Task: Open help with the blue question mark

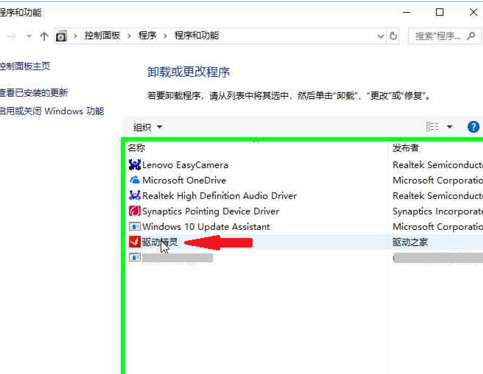Action: click(473, 127)
